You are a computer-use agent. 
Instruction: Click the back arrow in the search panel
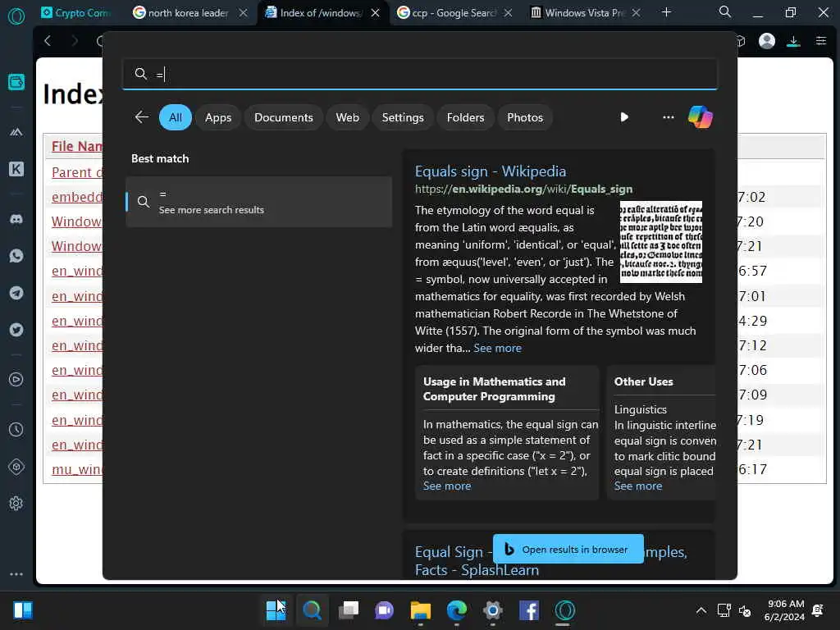tap(141, 116)
